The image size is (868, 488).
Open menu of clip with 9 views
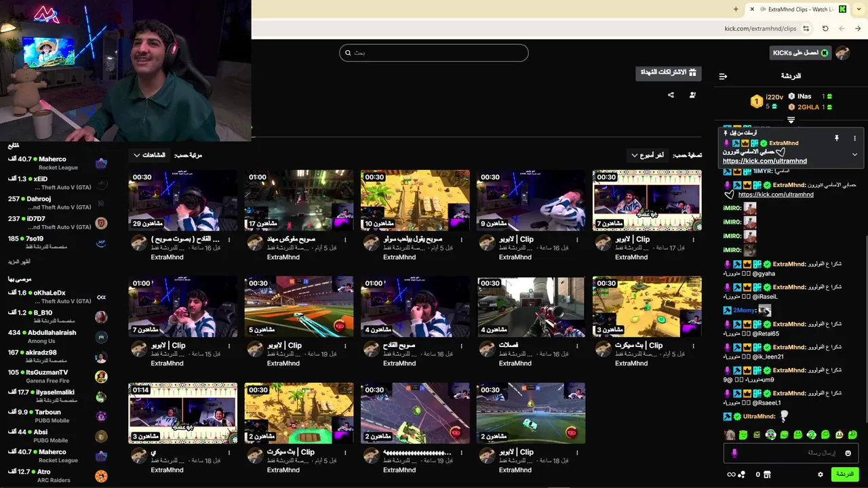click(577, 240)
